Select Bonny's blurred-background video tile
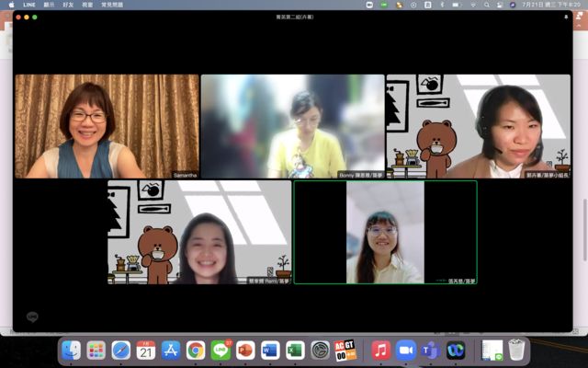Viewport: 588px width, 368px height. click(x=292, y=126)
